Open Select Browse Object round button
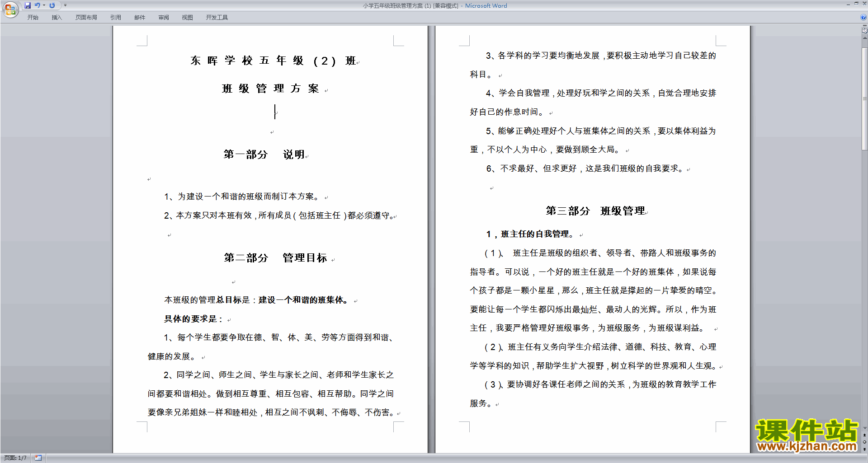This screenshot has height=463, width=868. (x=864, y=442)
